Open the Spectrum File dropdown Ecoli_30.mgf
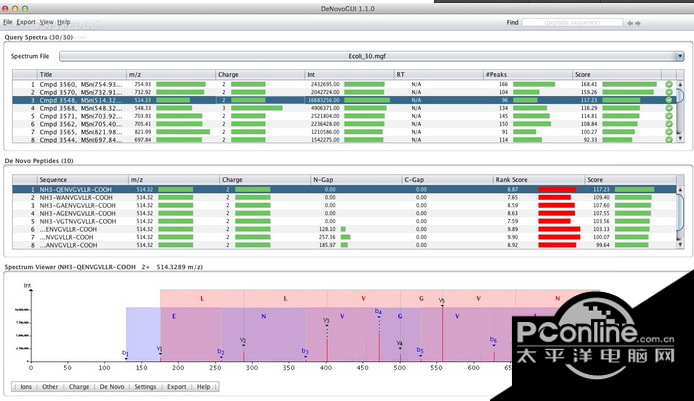 click(371, 56)
